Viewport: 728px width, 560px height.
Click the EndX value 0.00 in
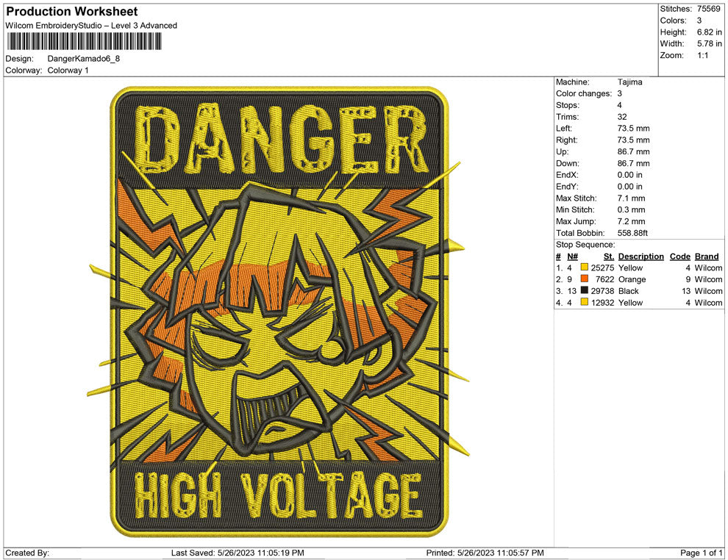629,175
